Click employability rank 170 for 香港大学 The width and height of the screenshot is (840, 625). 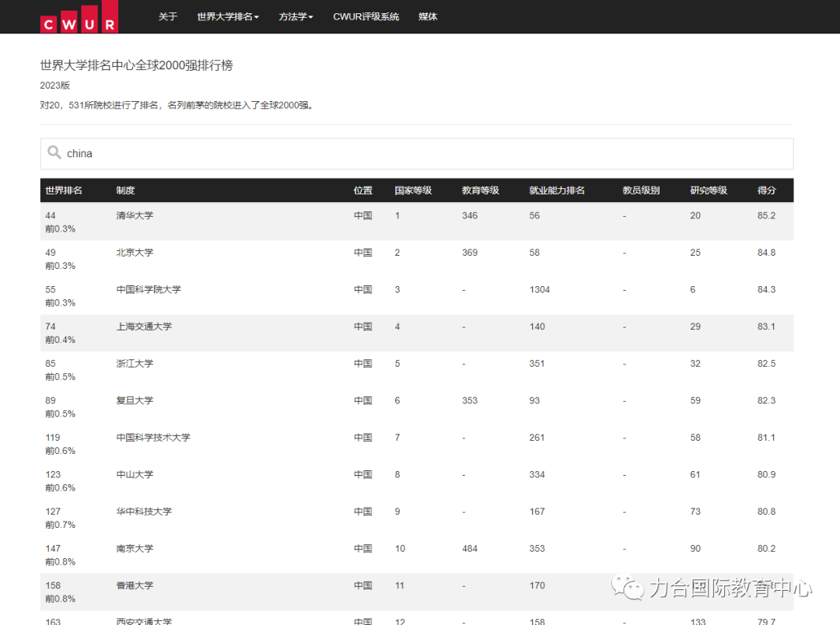537,585
